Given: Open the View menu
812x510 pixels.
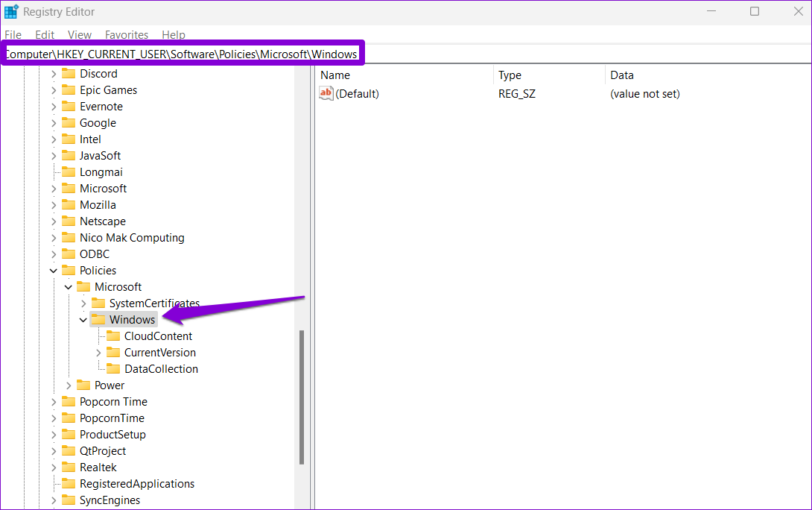Looking at the screenshot, I should [x=79, y=35].
